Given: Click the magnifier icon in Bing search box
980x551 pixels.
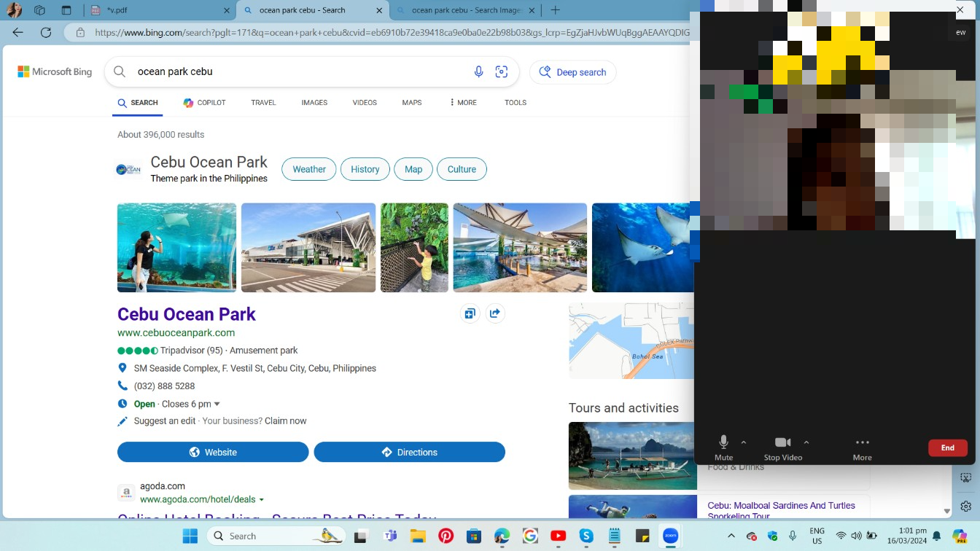Looking at the screenshot, I should 120,71.
